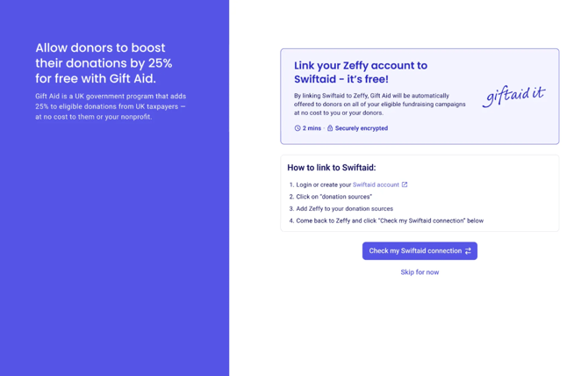Click the purple left side panel background
588x376 pixels.
pyautogui.click(x=114, y=244)
